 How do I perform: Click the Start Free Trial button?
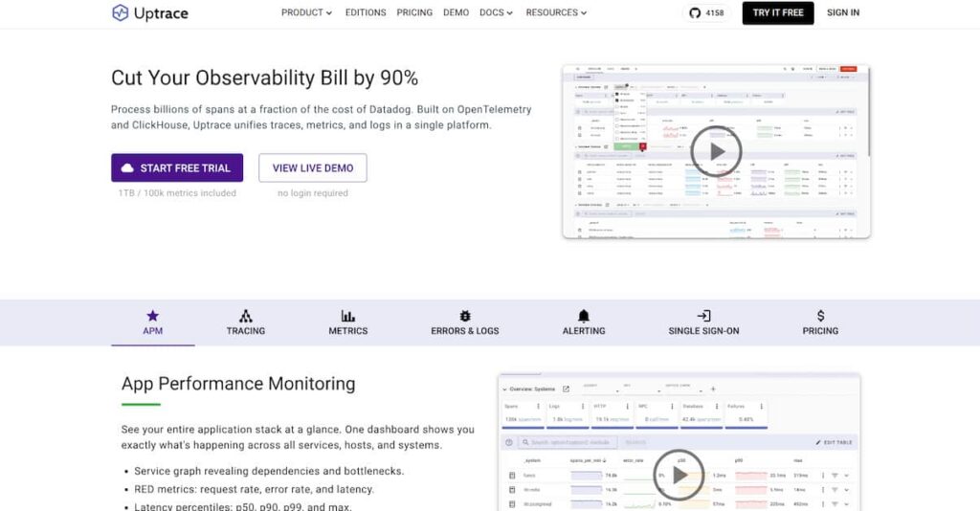tap(177, 167)
